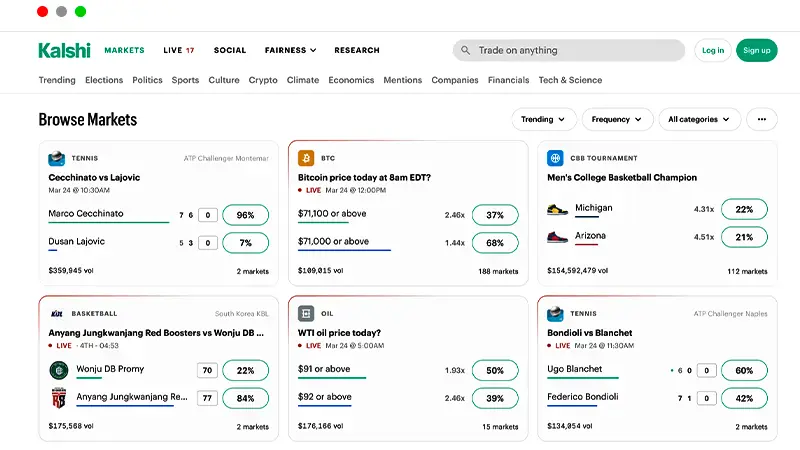
Task: Go to the Markets tab
Action: [x=124, y=51]
